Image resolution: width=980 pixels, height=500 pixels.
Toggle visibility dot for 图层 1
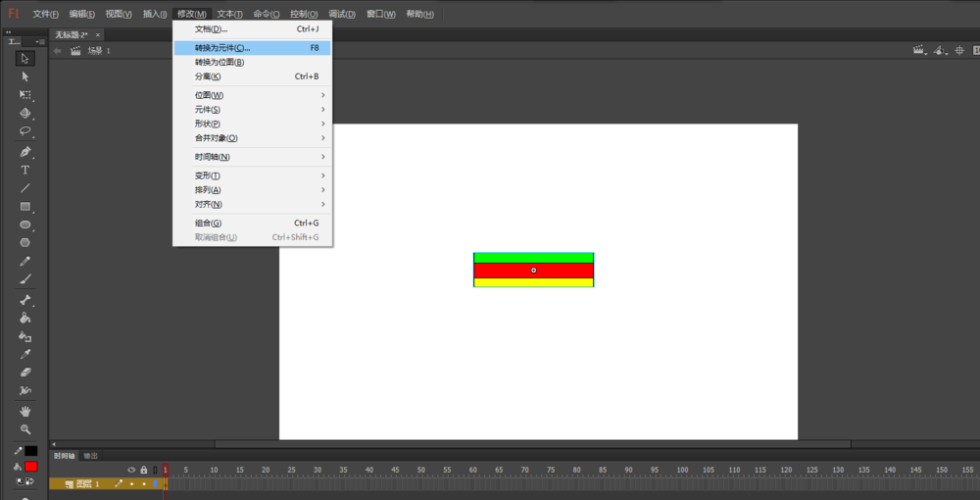click(x=131, y=483)
